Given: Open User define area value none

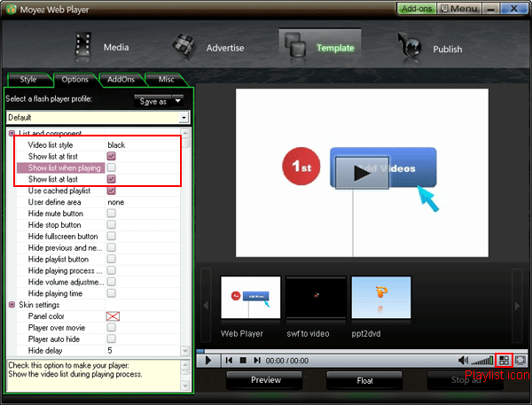Looking at the screenshot, I should point(115,202).
